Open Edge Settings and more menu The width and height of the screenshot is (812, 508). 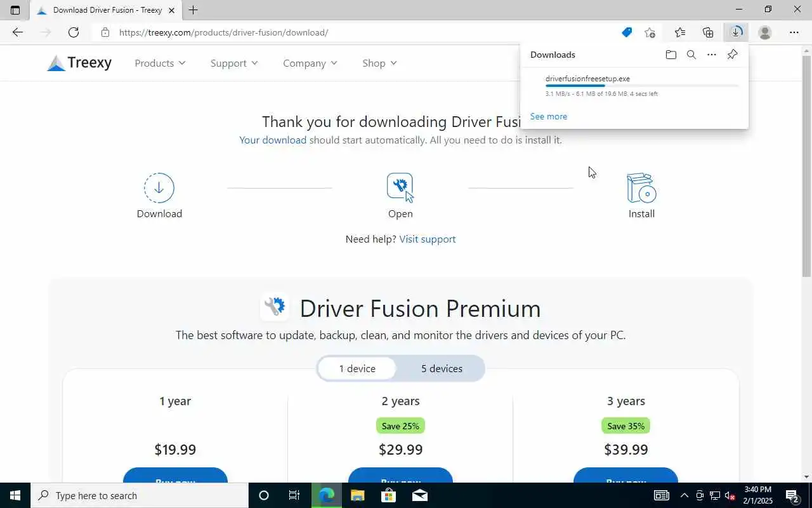[x=794, y=32]
